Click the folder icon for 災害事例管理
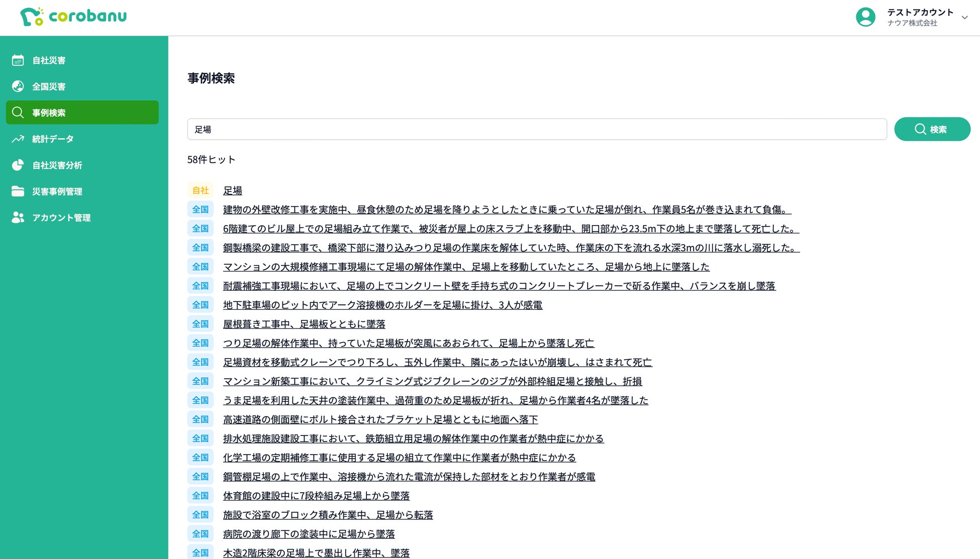The height and width of the screenshot is (559, 980). pos(18,191)
